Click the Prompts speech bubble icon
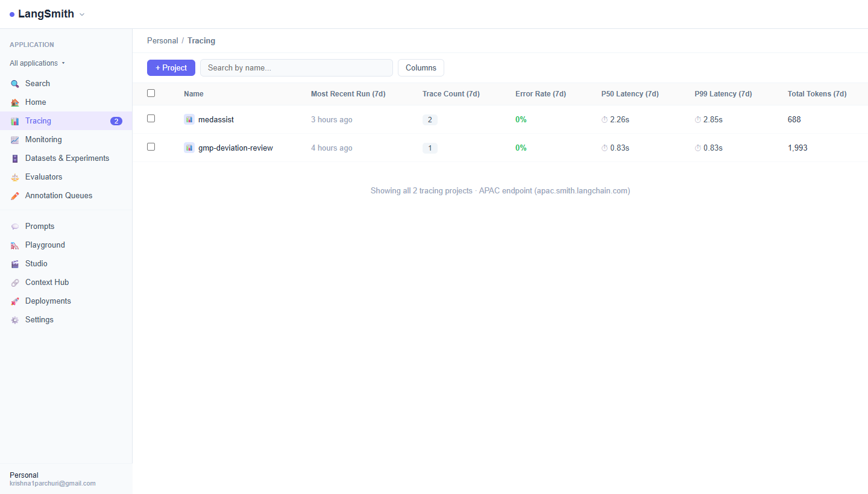Viewport: 868px width, 494px height. tap(15, 227)
